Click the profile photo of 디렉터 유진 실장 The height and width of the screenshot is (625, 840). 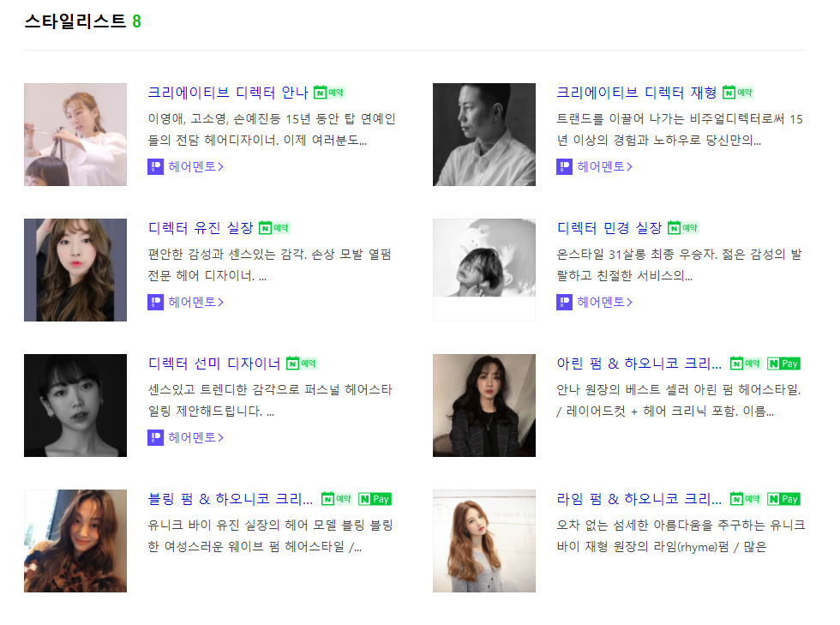pyautogui.click(x=75, y=270)
